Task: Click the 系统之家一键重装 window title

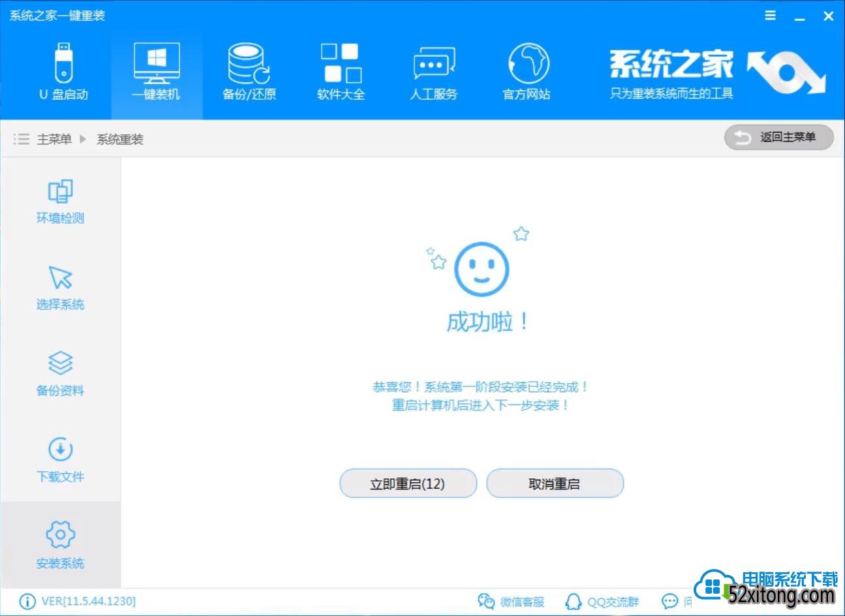Action: click(x=57, y=16)
